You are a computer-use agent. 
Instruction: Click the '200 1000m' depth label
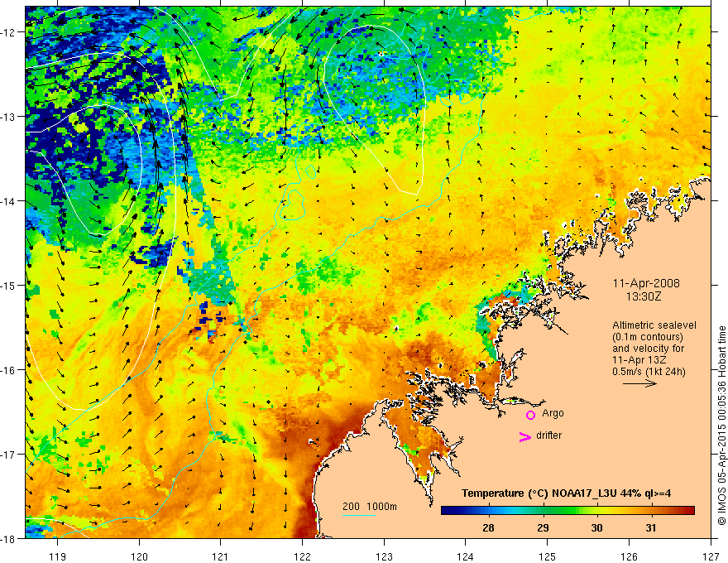tap(370, 507)
